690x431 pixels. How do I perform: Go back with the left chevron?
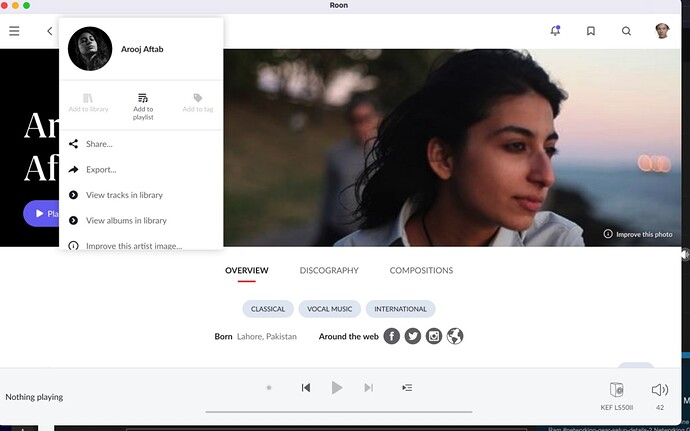point(50,31)
